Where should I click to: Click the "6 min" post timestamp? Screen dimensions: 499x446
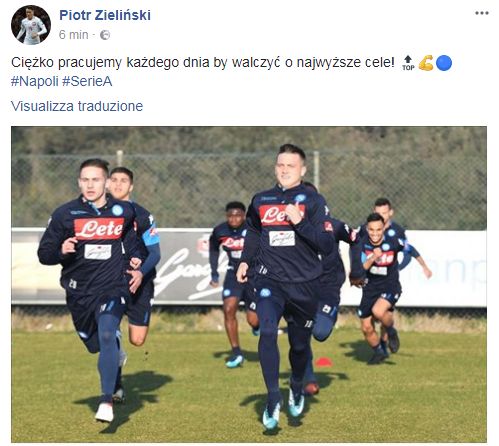(73, 35)
